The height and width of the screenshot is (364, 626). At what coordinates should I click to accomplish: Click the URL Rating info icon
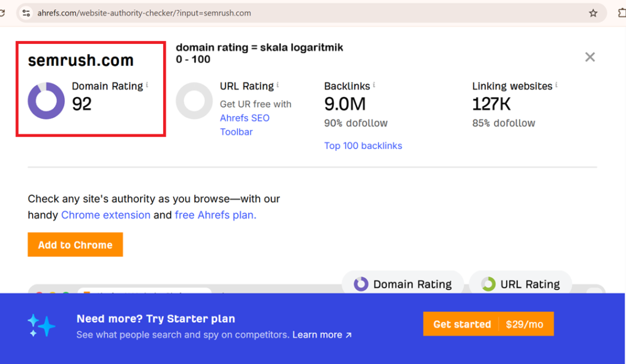coord(278,85)
